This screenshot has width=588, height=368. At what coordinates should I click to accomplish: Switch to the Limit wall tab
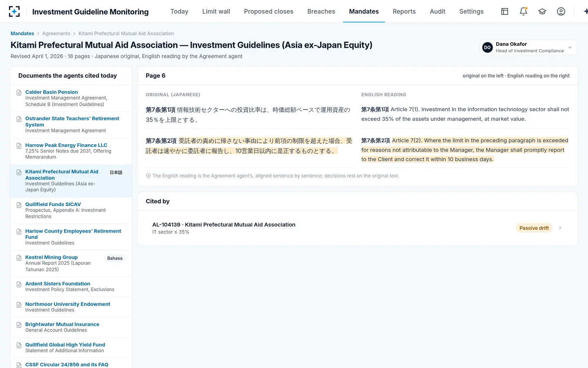click(216, 11)
